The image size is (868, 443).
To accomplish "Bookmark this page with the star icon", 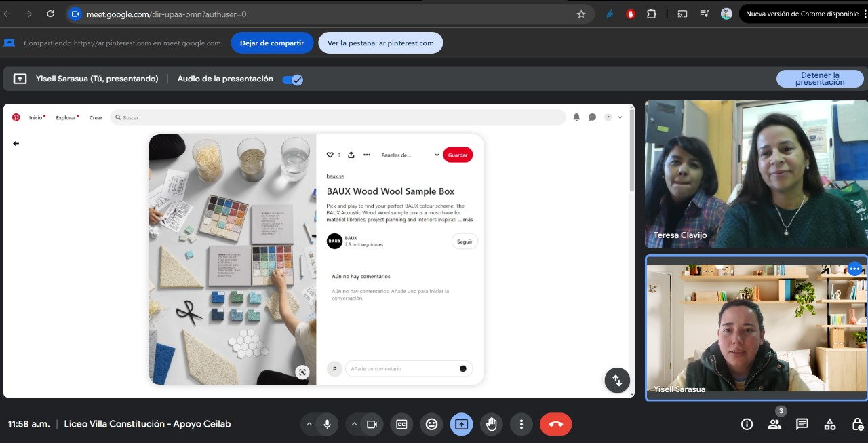I will click(581, 14).
